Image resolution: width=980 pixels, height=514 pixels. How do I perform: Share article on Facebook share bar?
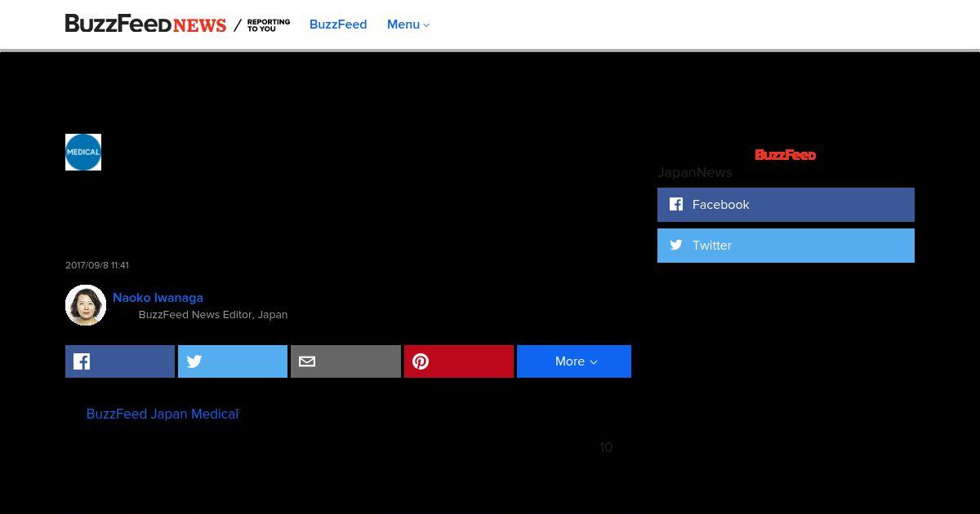coord(120,361)
